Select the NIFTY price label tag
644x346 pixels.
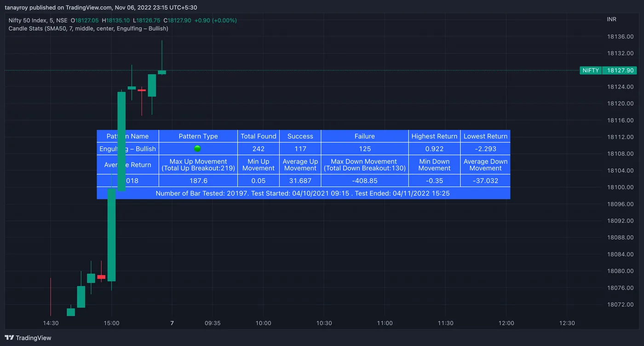591,70
